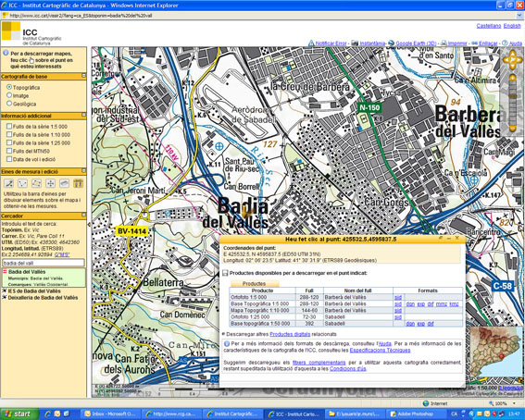Select the Topogràfica base map option
Viewport: 525px width, 420px height.
pyautogui.click(x=9, y=87)
